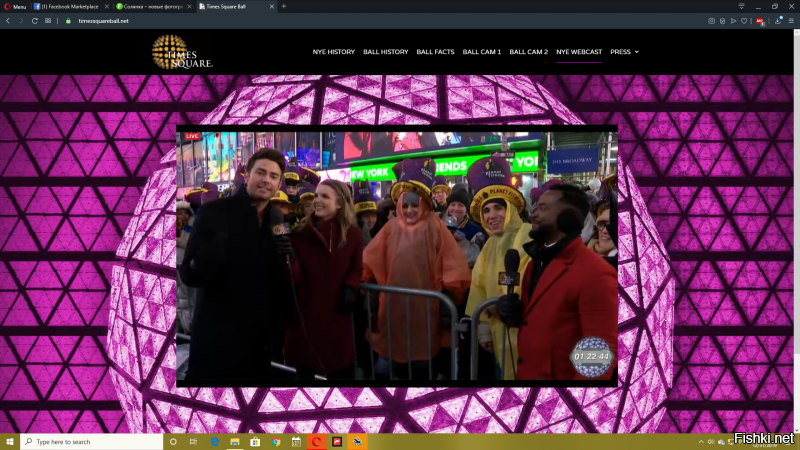Reload the current page

click(34, 21)
